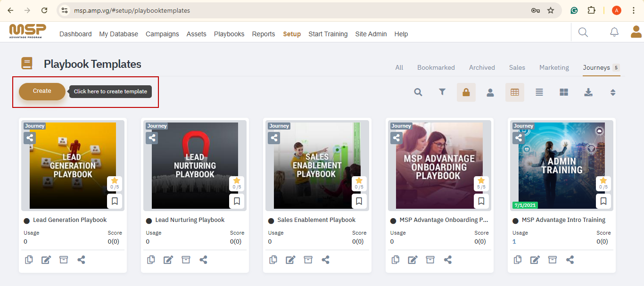Select the Bookmarked tab
Image resolution: width=644 pixels, height=286 pixels.
click(436, 67)
